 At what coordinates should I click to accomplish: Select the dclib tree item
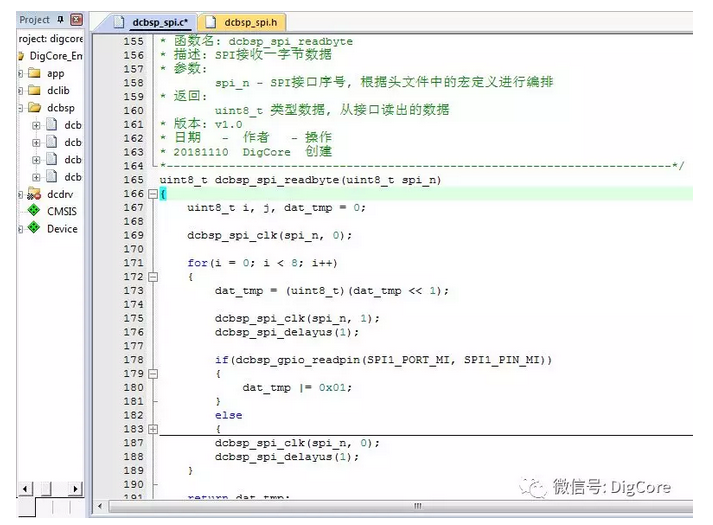[x=58, y=90]
